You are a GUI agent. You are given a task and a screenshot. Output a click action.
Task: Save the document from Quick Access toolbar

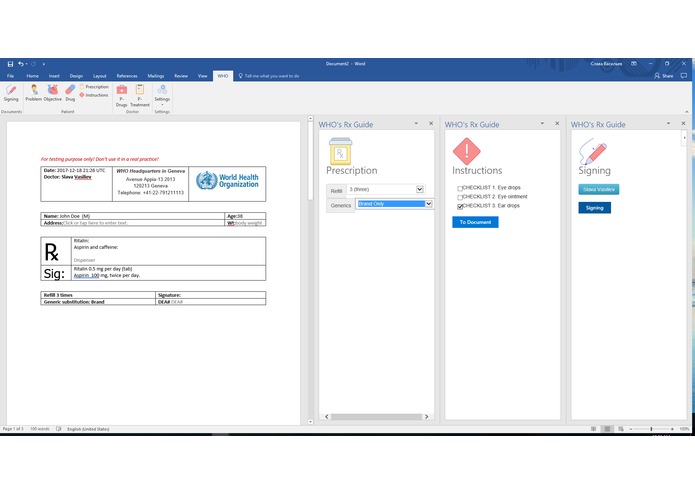coord(10,64)
